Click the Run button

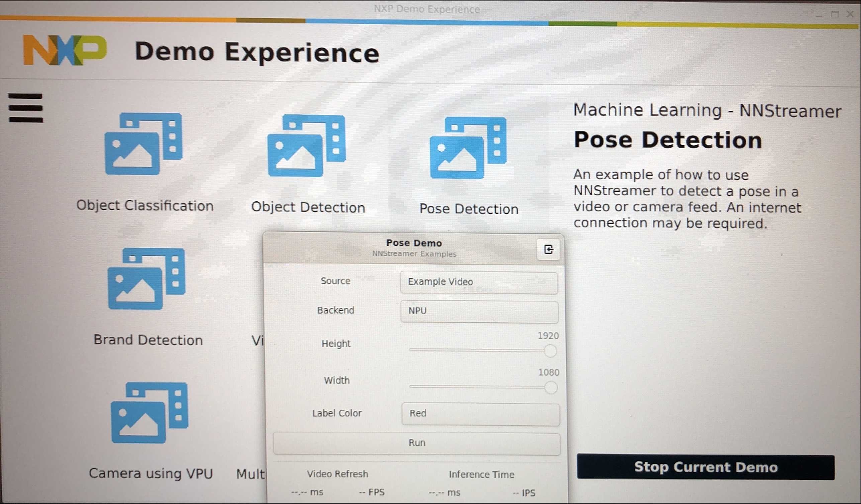click(x=416, y=443)
